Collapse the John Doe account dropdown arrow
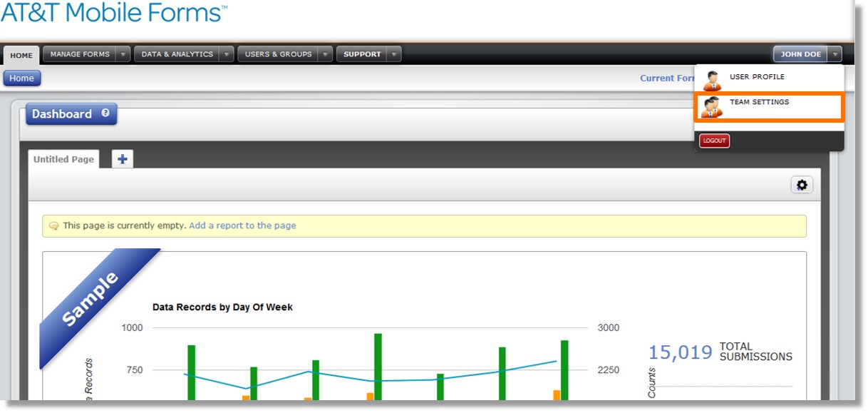The image size is (868, 413). pos(835,54)
